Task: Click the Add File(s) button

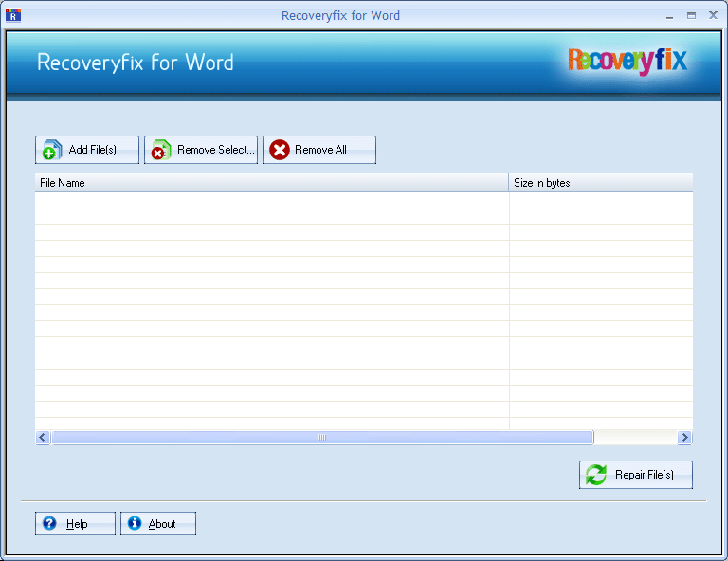Action: tap(87, 150)
